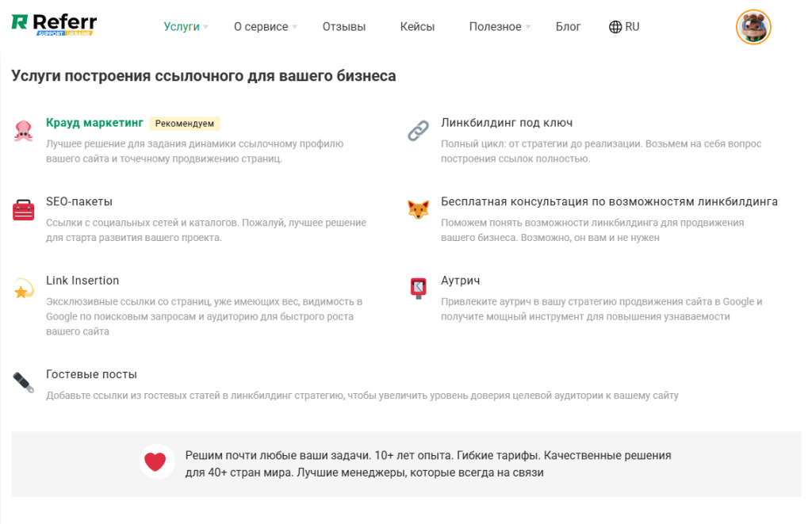Click the shooting star icon for Link Insertion
The height and width of the screenshot is (524, 812).
(x=23, y=289)
